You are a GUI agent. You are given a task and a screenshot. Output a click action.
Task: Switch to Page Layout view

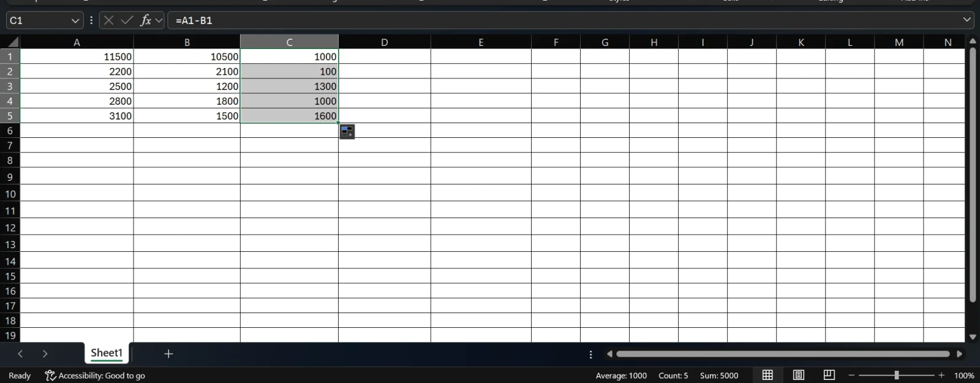tap(799, 375)
